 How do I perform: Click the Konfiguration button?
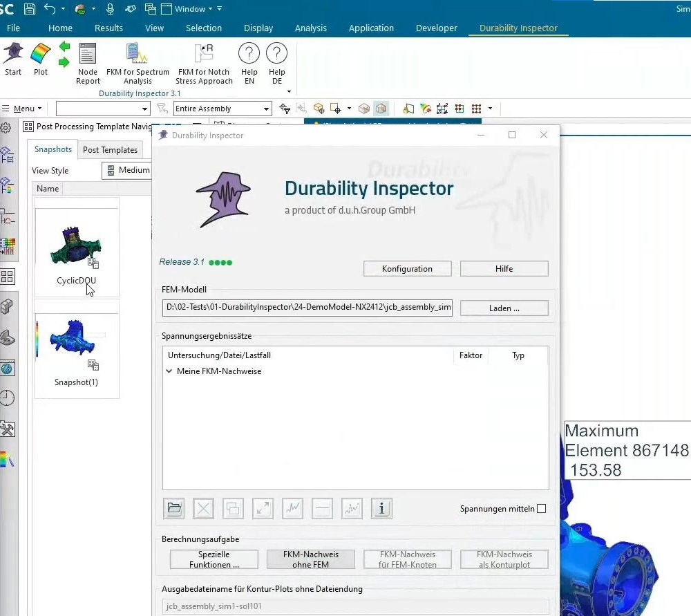pyautogui.click(x=407, y=268)
